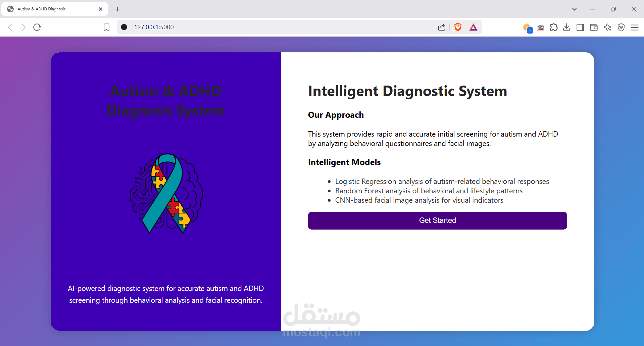Share this page via the share icon
This screenshot has width=644, height=346.
point(442,27)
